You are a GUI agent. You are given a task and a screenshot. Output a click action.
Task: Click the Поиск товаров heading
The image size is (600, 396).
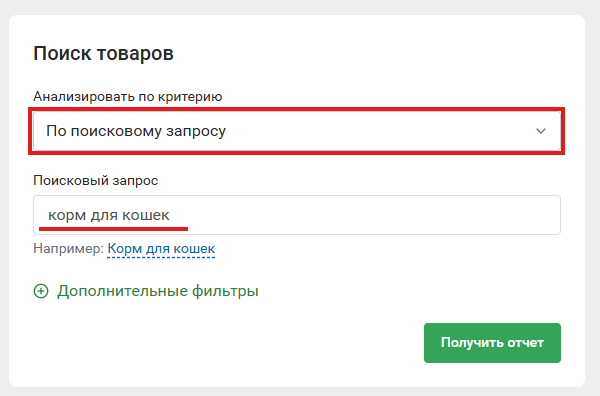(103, 54)
